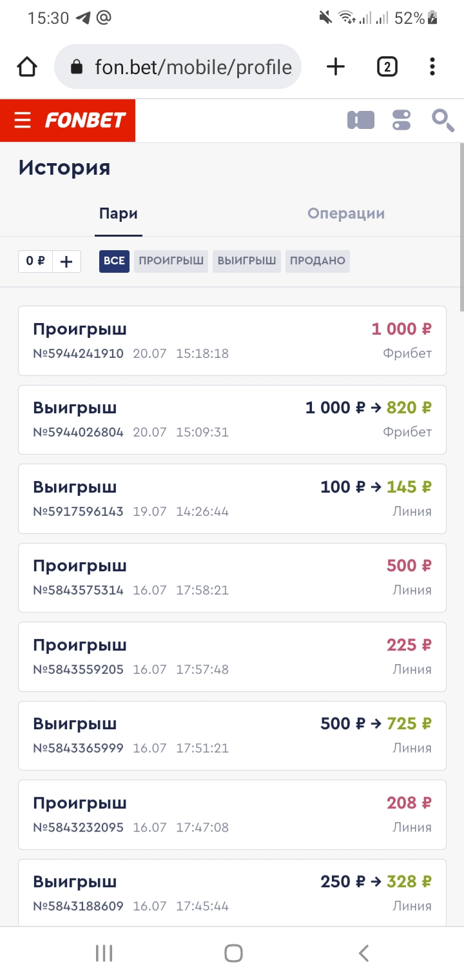464x980 pixels.
Task: Switch to the Операции tab
Action: click(x=346, y=214)
